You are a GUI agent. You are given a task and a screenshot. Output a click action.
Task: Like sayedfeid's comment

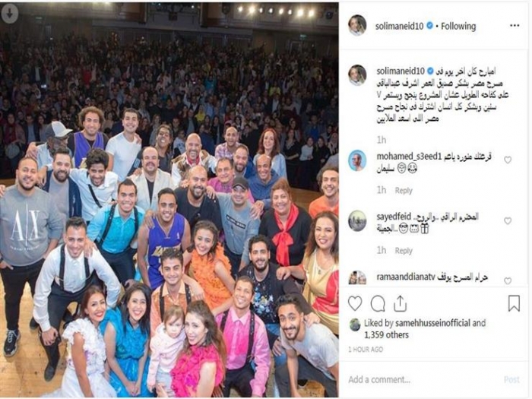tap(508, 221)
